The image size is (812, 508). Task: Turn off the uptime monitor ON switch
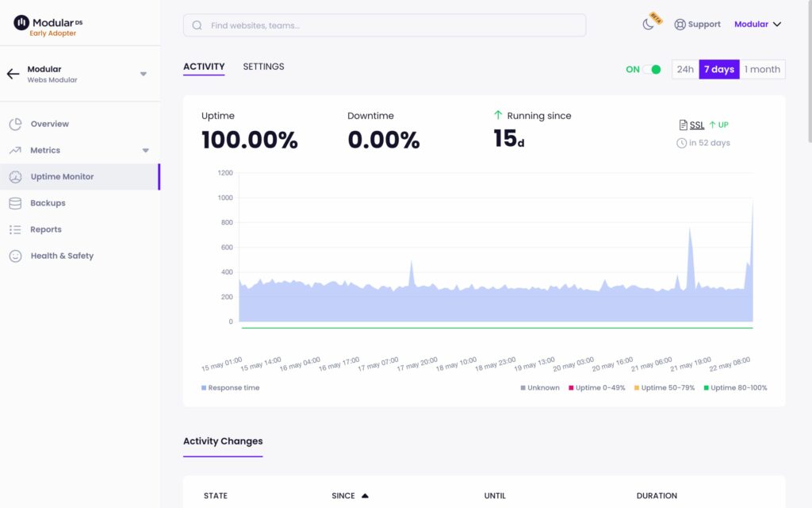pos(652,70)
